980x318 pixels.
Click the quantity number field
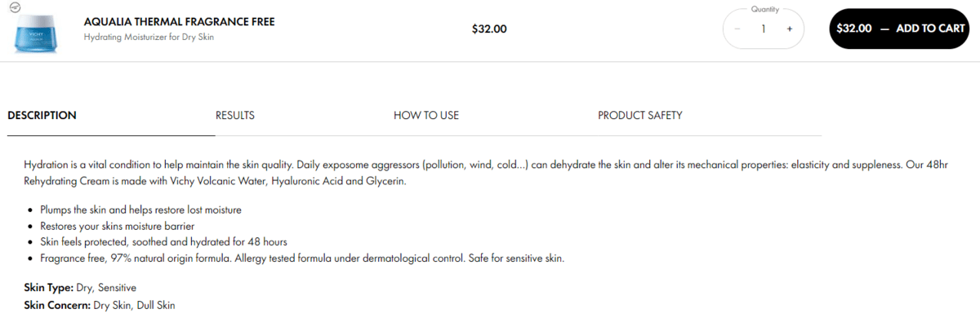(x=764, y=29)
